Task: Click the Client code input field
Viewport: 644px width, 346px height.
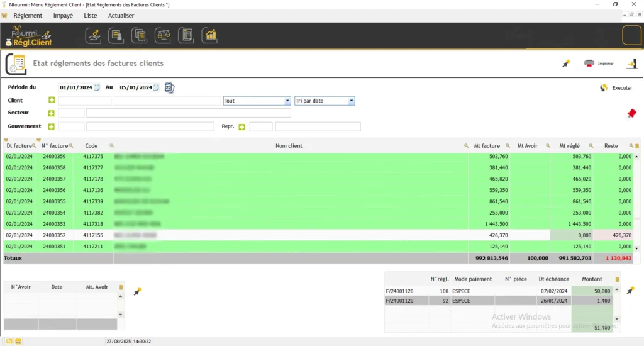Action: pos(85,101)
